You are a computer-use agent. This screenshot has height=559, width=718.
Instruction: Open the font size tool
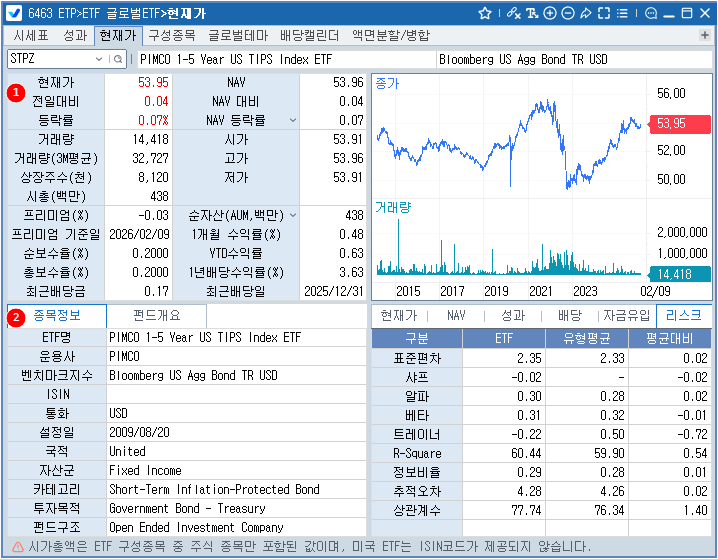tap(532, 13)
